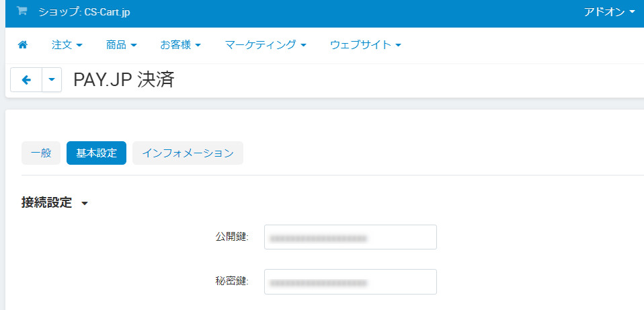Image resolution: width=644 pixels, height=310 pixels.
Task: Switch to the インフォメーション tab
Action: click(x=188, y=153)
